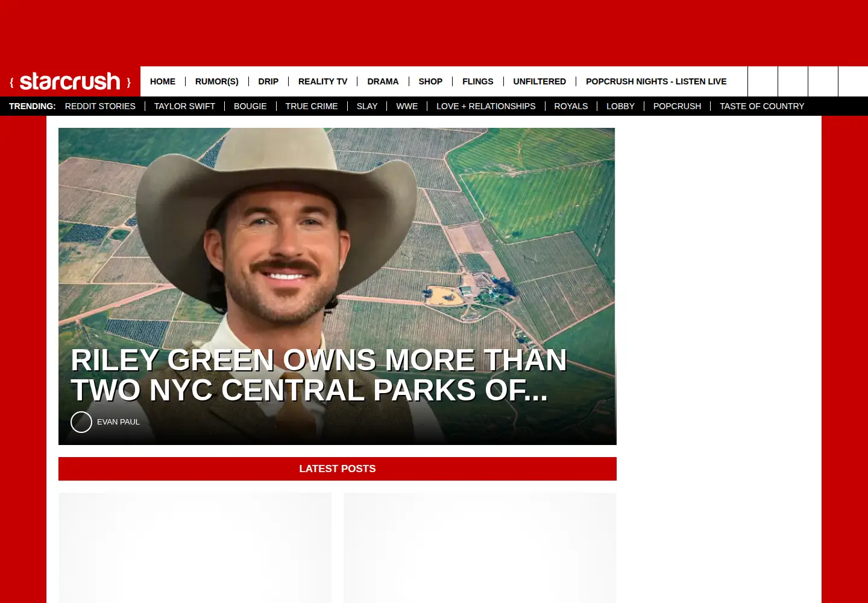
Task: Open the Riley Green headline article
Action: (x=319, y=375)
